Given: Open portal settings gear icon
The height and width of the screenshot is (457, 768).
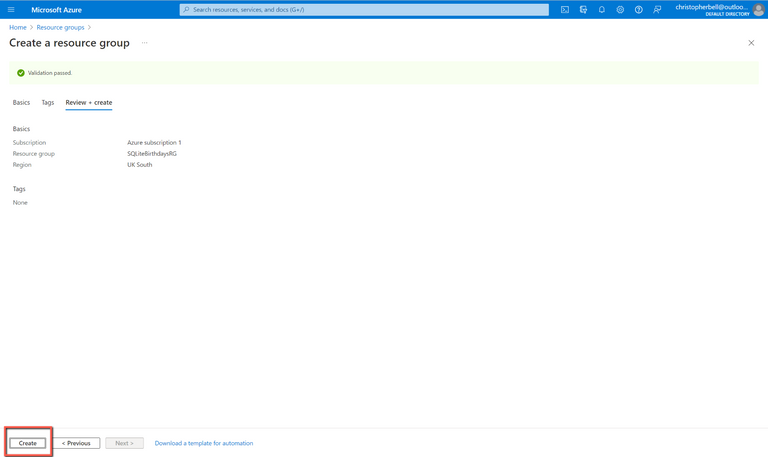Looking at the screenshot, I should pyautogui.click(x=620, y=10).
